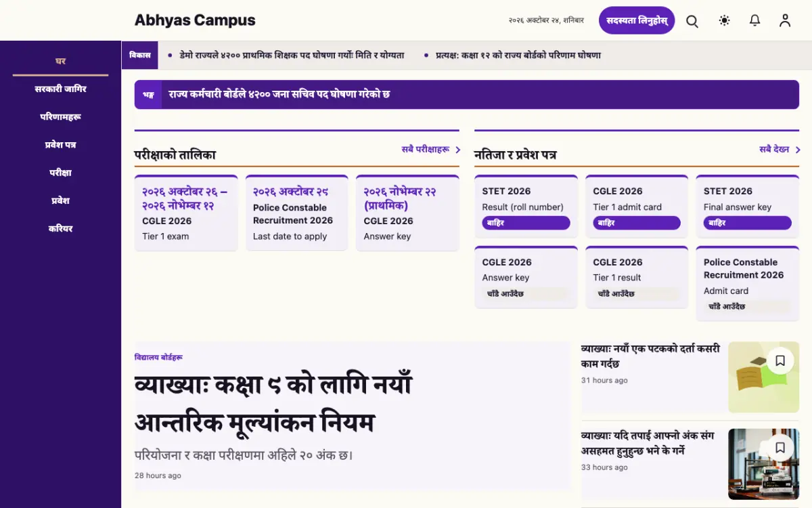The width and height of the screenshot is (812, 508).
Task: Open 'सरकारी जागिर' sidebar item
Action: tap(60, 89)
